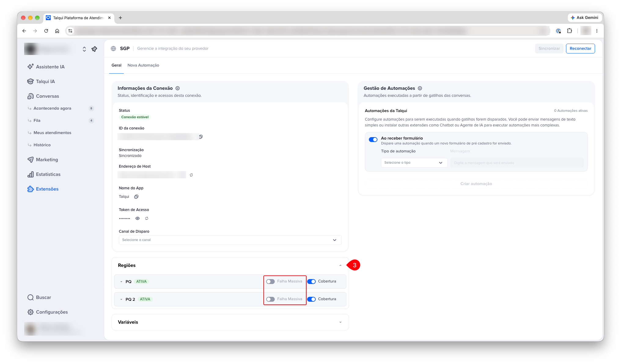Open the Canal de Disparo dropdown

coord(230,240)
